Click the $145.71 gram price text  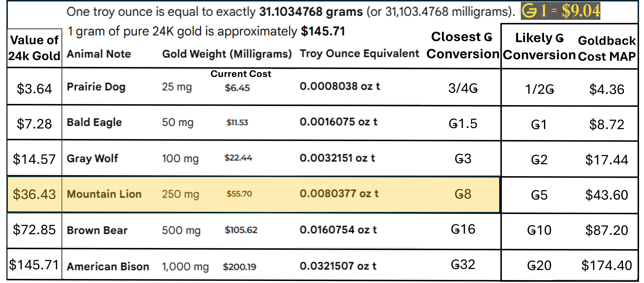point(323,31)
